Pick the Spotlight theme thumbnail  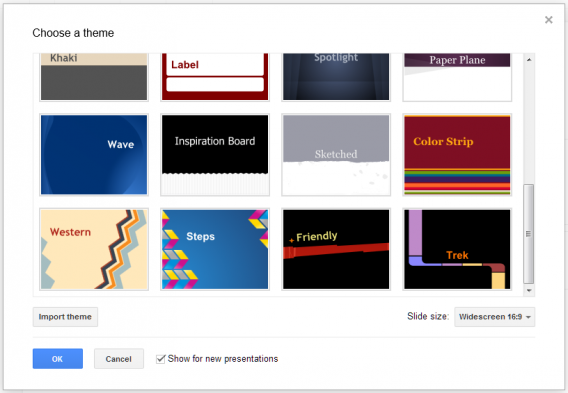[x=336, y=77]
